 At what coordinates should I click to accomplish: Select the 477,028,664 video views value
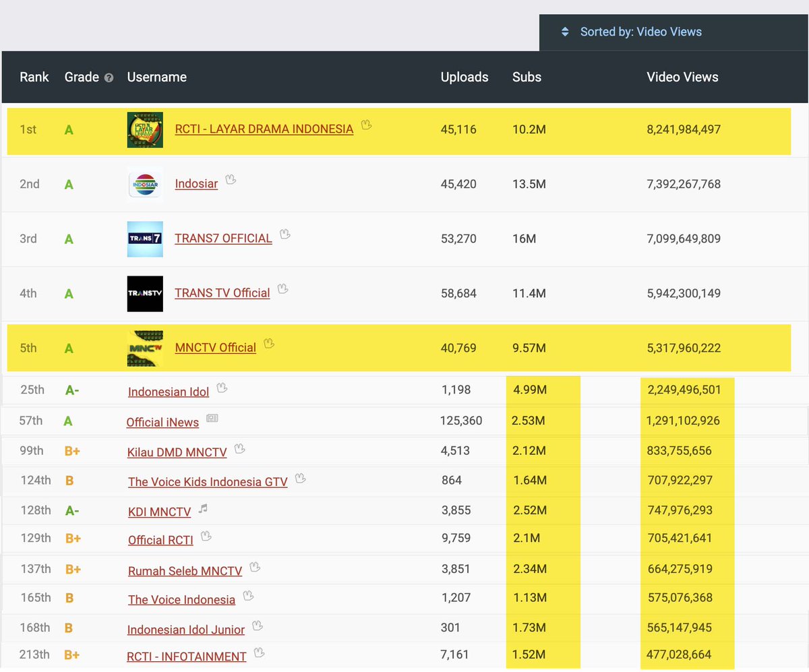click(679, 654)
